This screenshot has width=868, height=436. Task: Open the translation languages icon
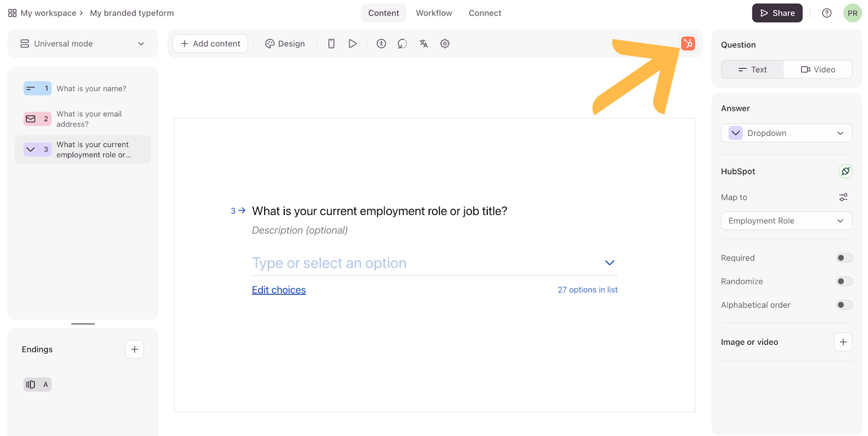click(424, 43)
